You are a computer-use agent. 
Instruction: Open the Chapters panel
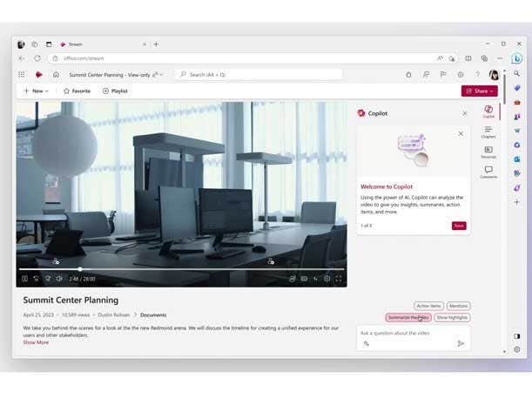pyautogui.click(x=488, y=132)
